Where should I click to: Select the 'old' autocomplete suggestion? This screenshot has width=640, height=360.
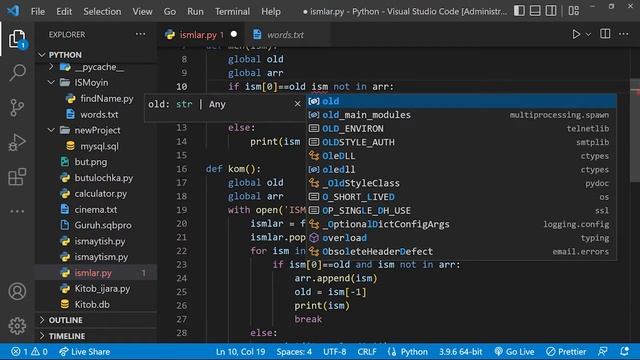[461, 101]
